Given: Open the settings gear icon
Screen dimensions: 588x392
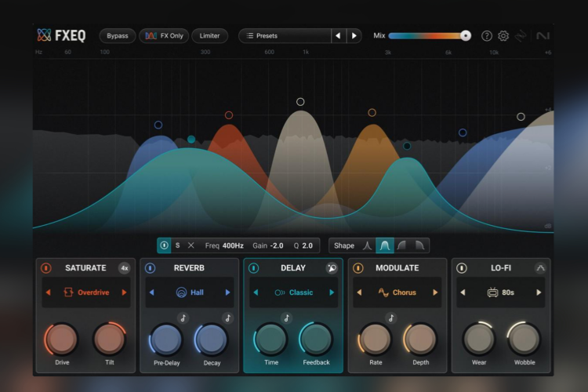Looking at the screenshot, I should pyautogui.click(x=503, y=36).
